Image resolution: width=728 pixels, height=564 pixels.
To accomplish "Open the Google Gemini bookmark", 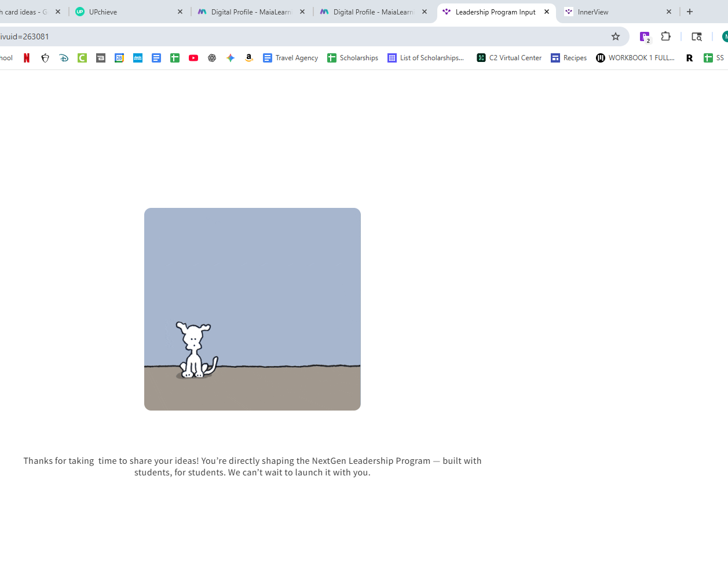I will (231, 58).
